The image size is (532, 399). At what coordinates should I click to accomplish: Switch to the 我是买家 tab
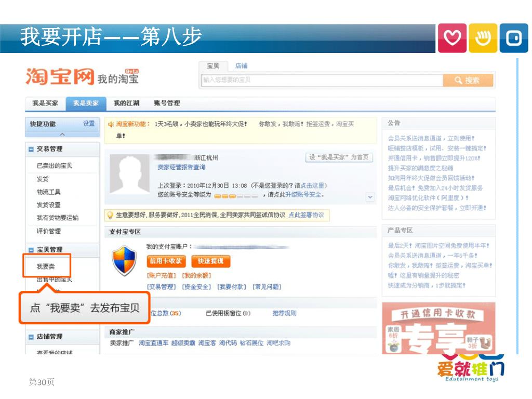click(x=45, y=103)
